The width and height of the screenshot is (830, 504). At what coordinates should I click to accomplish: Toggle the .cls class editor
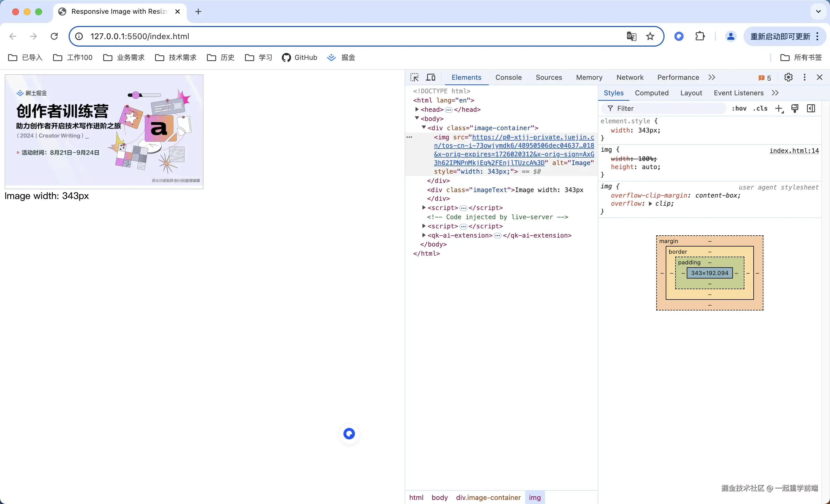(x=760, y=108)
